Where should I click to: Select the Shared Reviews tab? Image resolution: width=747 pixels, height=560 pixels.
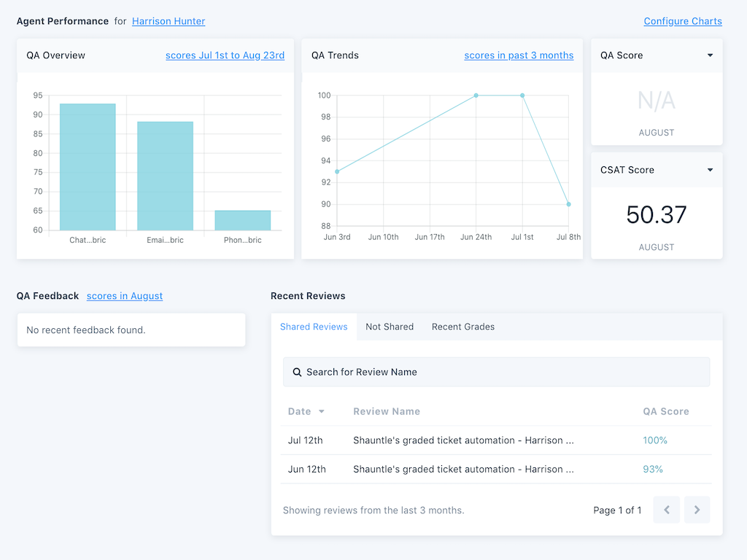point(314,327)
